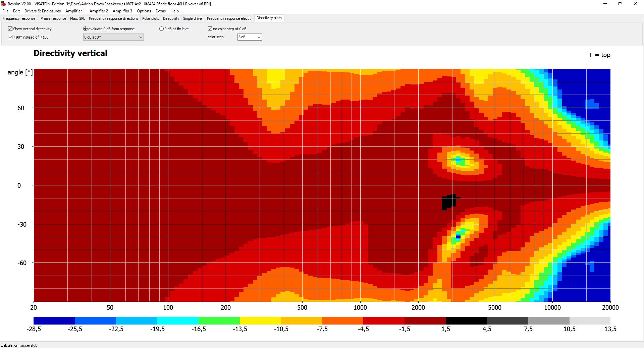Click the black region on directivity plot
The image size is (644, 348).
pos(449,202)
